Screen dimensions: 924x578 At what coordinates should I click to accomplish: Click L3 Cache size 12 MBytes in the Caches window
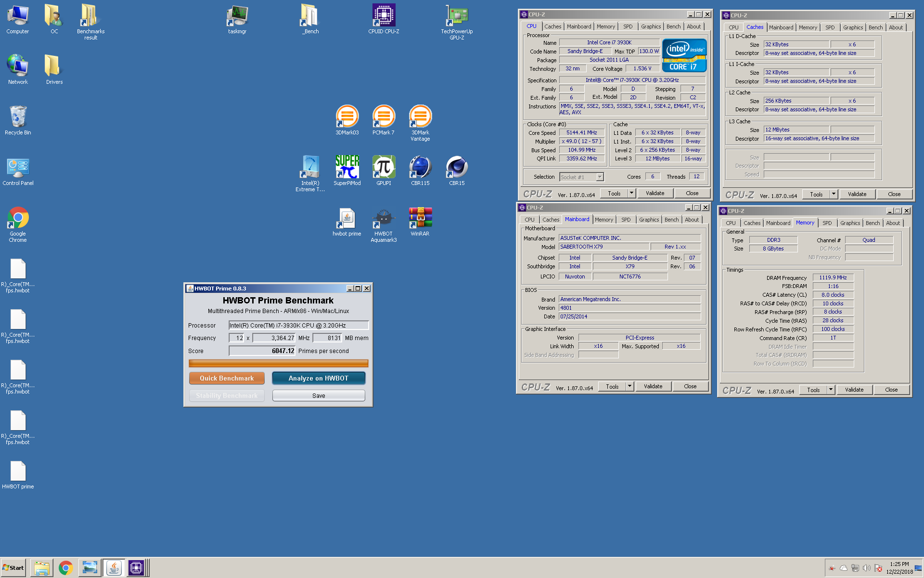tap(796, 130)
